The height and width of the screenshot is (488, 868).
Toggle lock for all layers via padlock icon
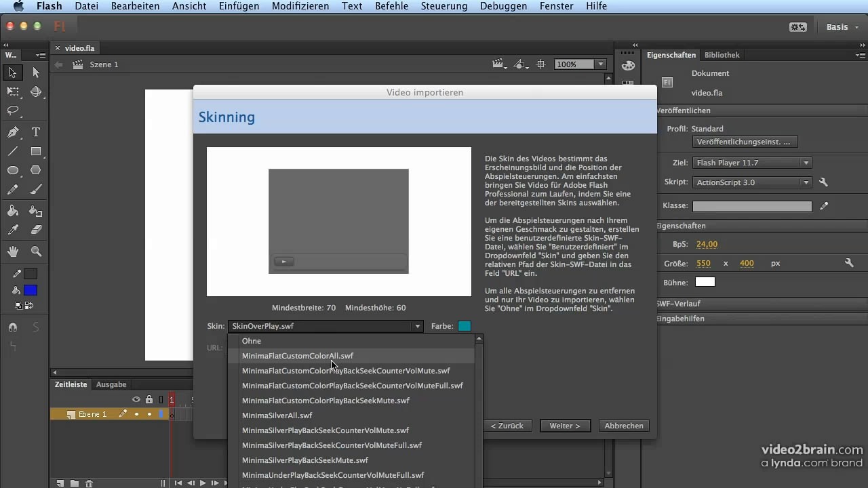[x=149, y=400]
